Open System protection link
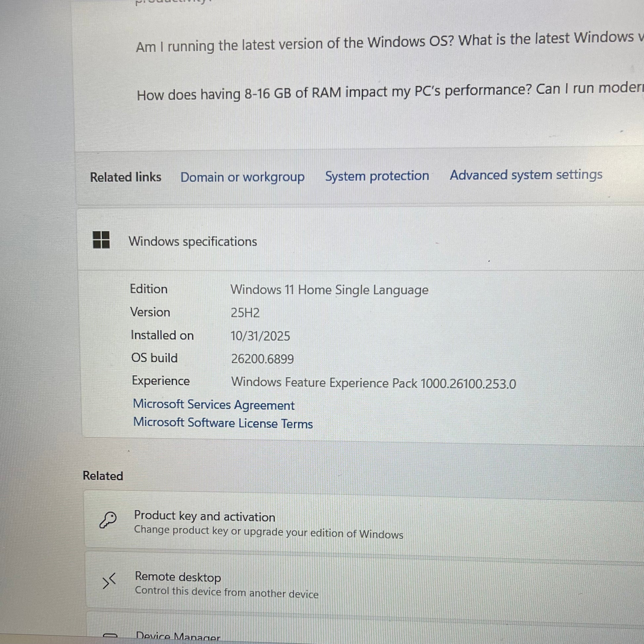Image resolution: width=644 pixels, height=644 pixels. click(x=377, y=176)
